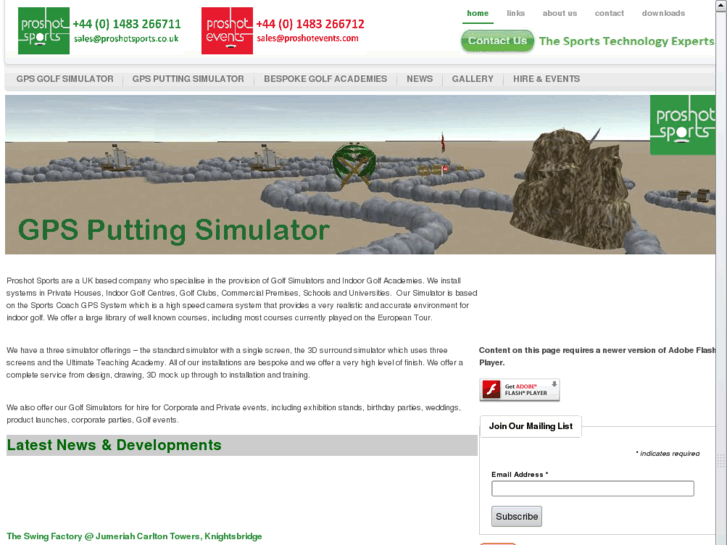
Task: Select the Join Our Mailing List tab
Action: (x=530, y=426)
